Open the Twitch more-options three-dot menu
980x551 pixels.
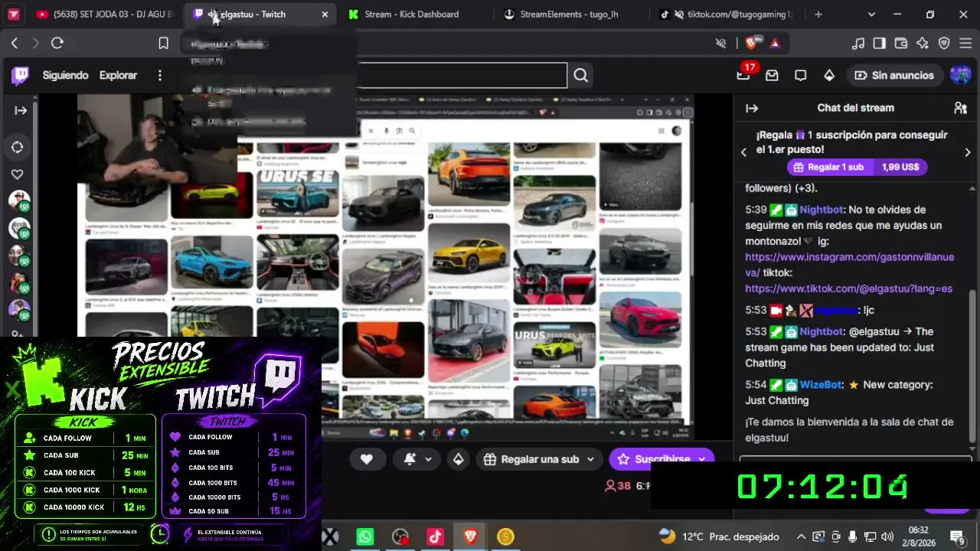[159, 75]
